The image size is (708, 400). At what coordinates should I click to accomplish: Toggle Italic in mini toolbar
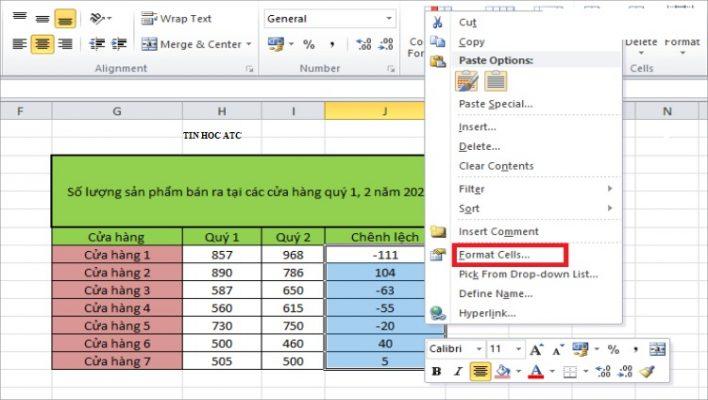click(x=458, y=371)
